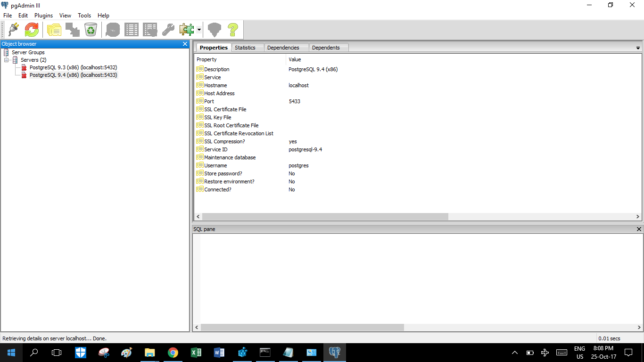This screenshot has width=644, height=362.
Task: Open the View menu
Action: tap(65, 16)
